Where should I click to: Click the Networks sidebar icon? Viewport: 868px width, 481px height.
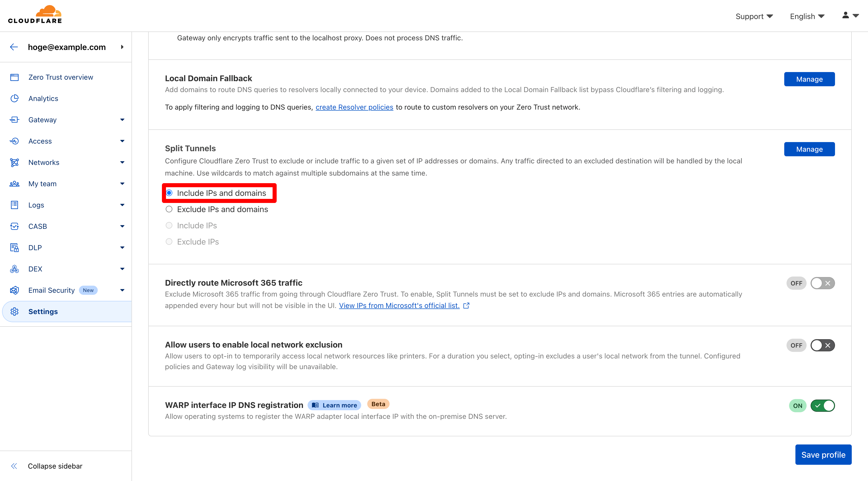point(14,162)
